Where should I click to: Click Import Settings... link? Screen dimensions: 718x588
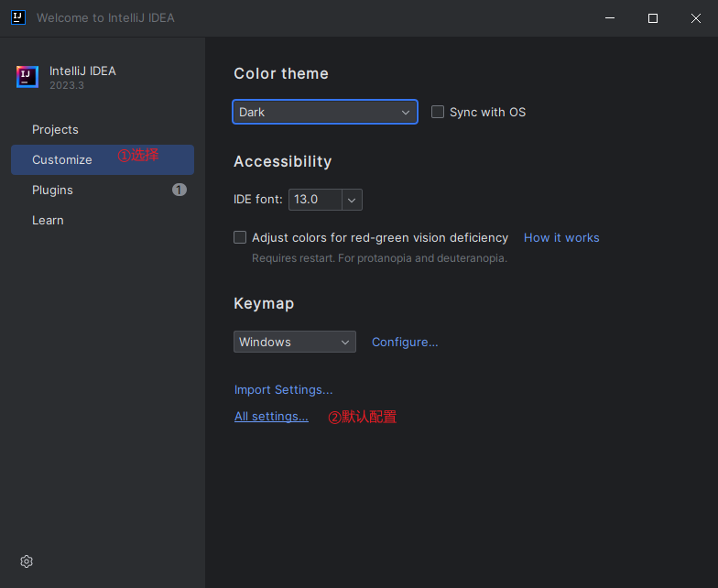tap(284, 390)
